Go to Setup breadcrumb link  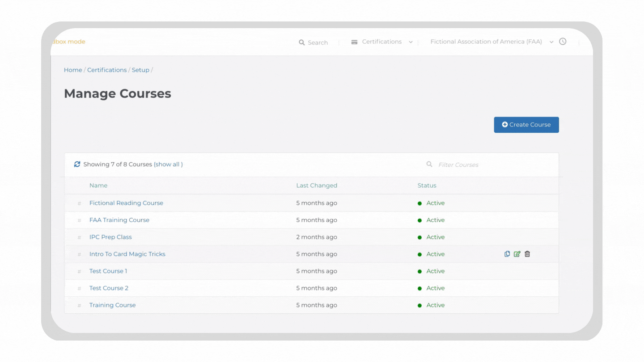tap(140, 70)
